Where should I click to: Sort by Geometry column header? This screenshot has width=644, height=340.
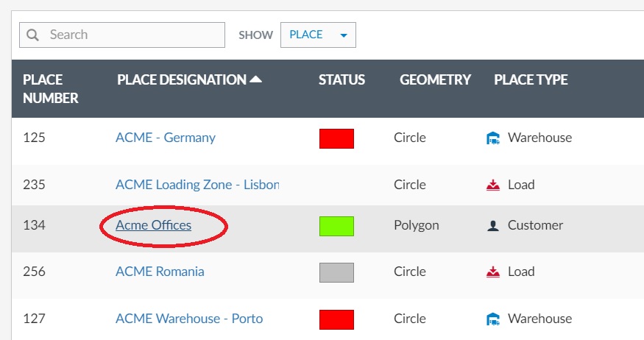[x=435, y=79]
